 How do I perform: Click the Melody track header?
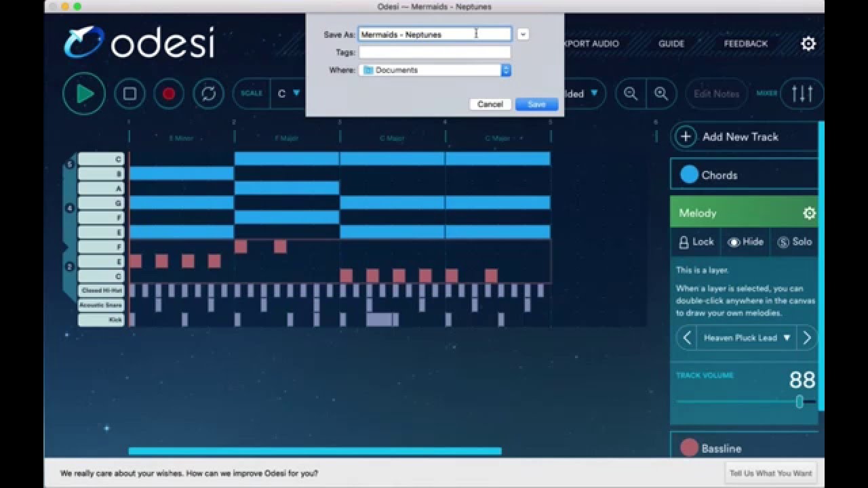pos(744,213)
